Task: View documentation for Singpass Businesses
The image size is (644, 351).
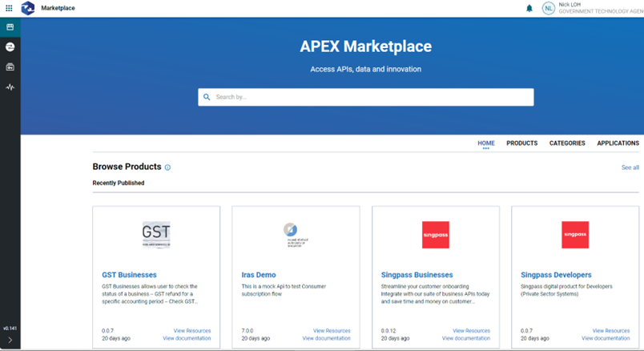Action: point(466,338)
